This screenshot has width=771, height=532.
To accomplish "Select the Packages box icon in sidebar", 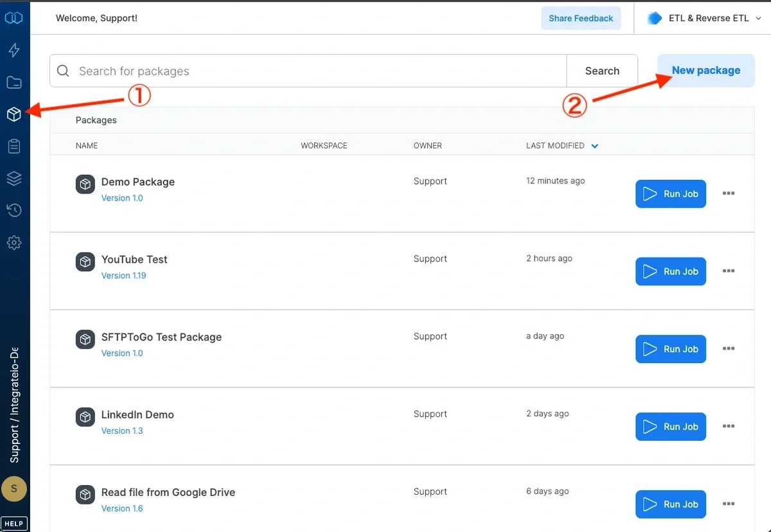I will pyautogui.click(x=14, y=114).
